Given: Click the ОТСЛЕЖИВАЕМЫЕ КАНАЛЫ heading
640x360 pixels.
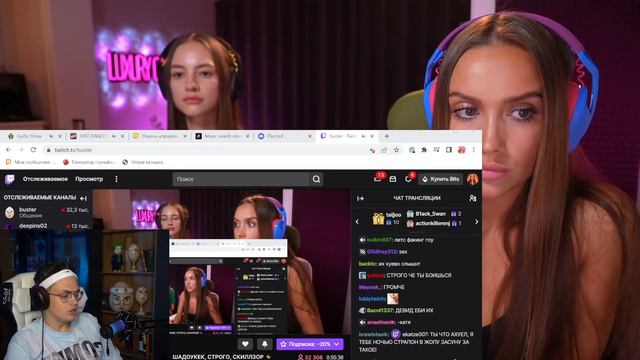Looking at the screenshot, I should pos(40,198).
